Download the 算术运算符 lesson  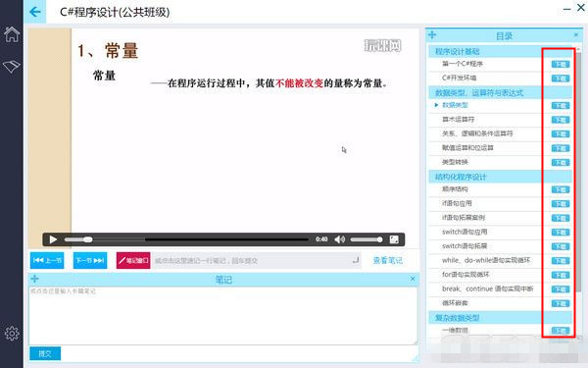click(561, 120)
